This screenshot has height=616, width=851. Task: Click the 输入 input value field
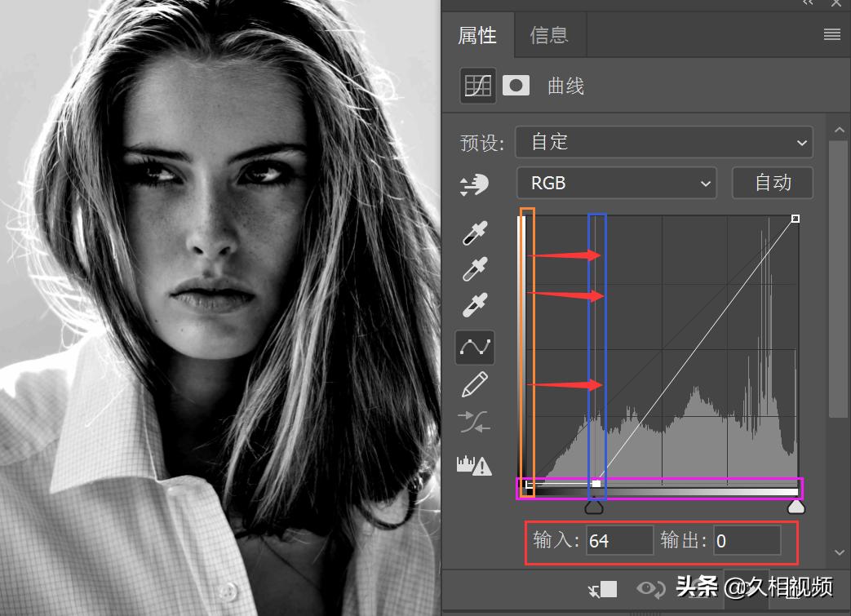[x=619, y=541]
